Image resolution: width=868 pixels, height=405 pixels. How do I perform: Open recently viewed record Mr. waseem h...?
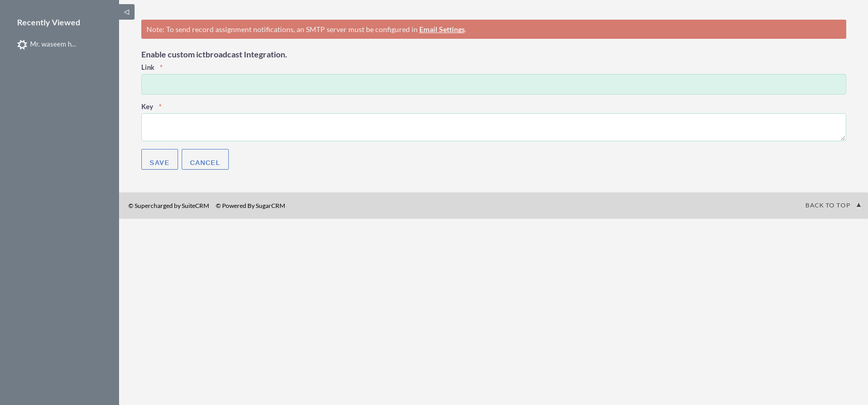pos(53,44)
